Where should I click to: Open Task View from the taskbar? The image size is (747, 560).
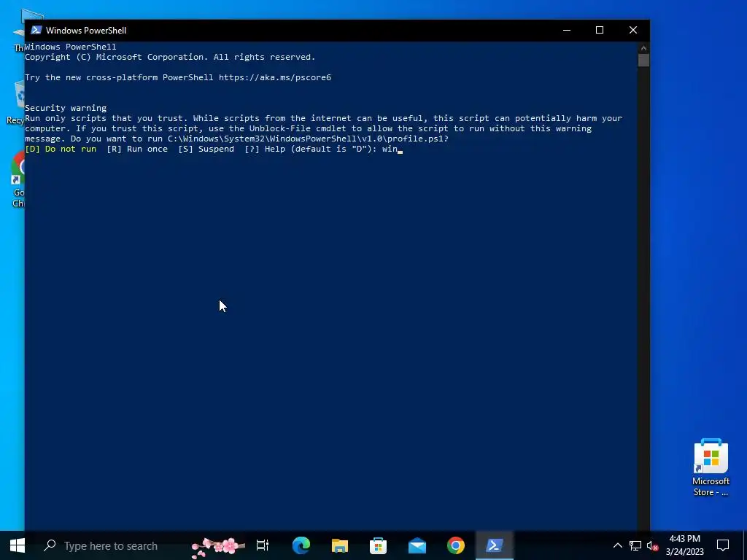coord(263,545)
